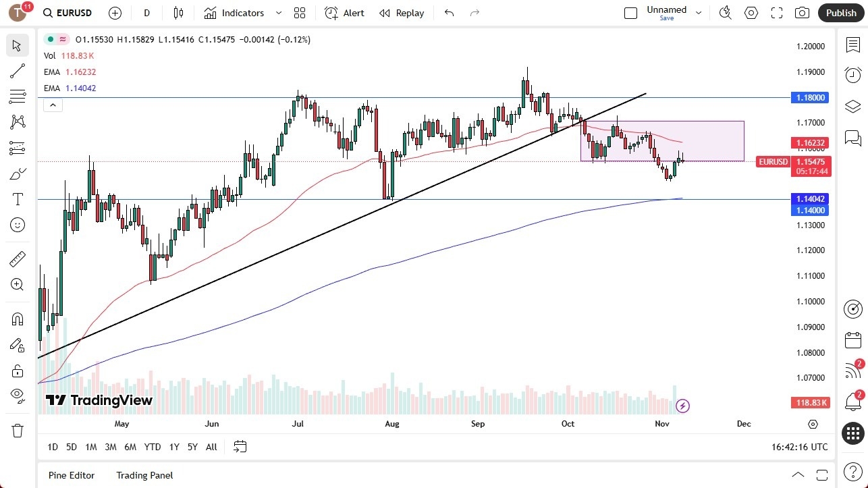The height and width of the screenshot is (488, 868).
Task: Click the Publish button
Action: 840,12
